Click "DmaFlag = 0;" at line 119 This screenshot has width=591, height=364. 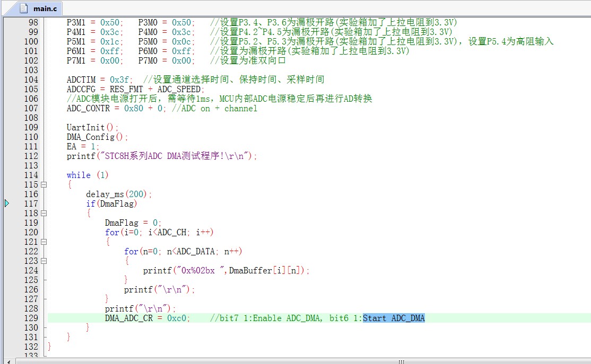(133, 223)
